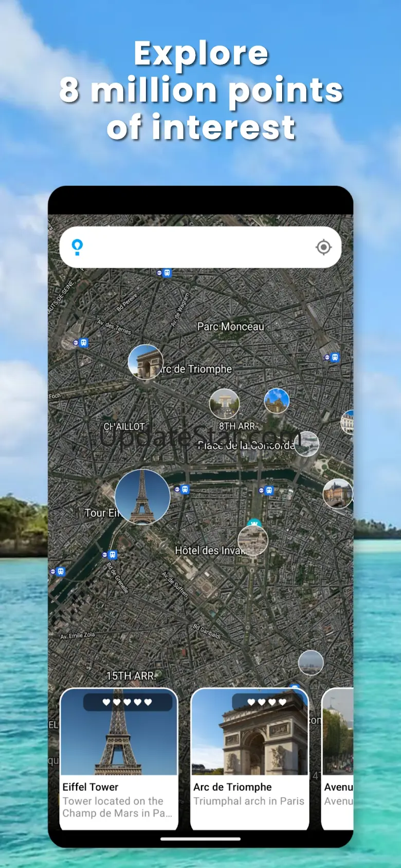401x868 pixels.
Task: Tap hearts rating on Arc de Triomphe card
Action: (267, 702)
